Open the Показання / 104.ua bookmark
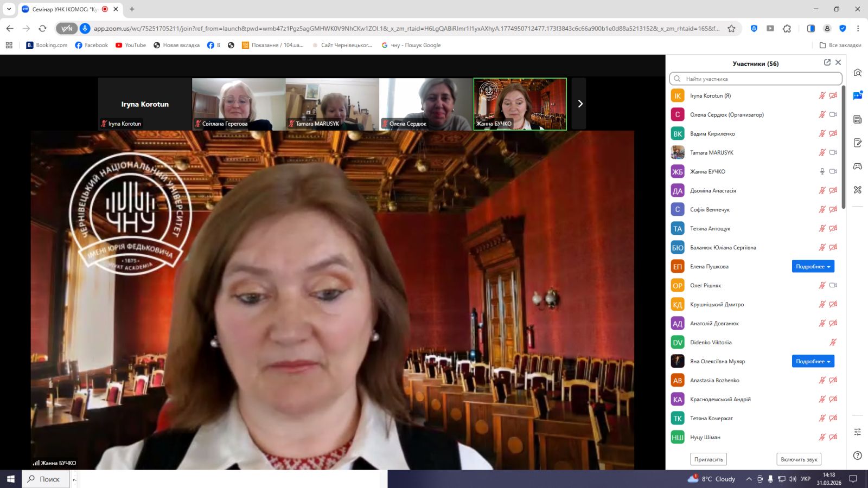Image resolution: width=868 pixels, height=488 pixels. [272, 45]
